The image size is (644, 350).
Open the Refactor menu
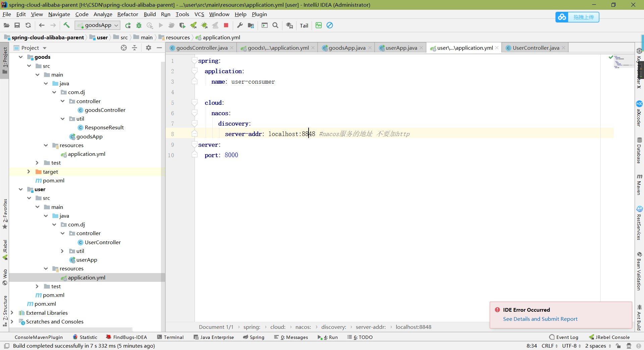tap(127, 14)
